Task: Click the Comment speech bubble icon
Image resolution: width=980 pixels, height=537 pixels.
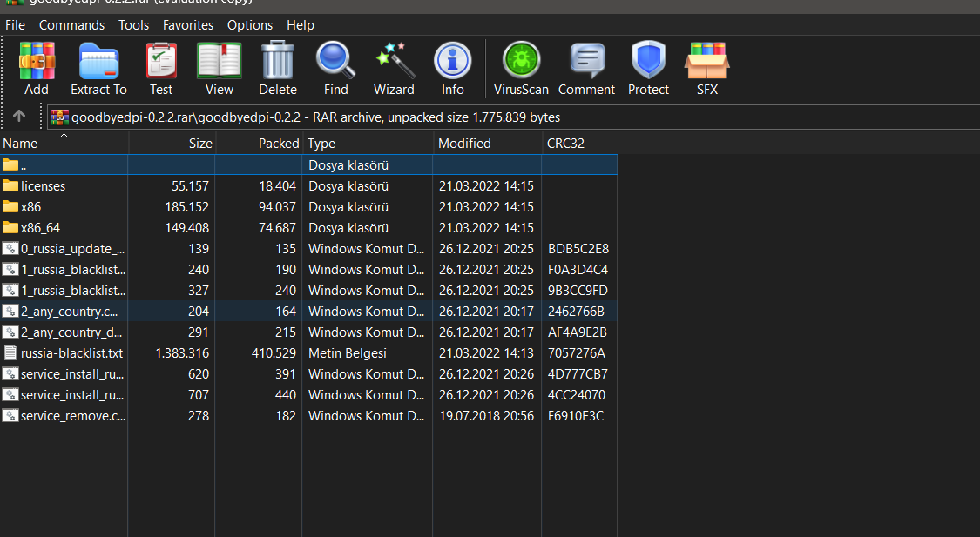Action: pyautogui.click(x=587, y=61)
